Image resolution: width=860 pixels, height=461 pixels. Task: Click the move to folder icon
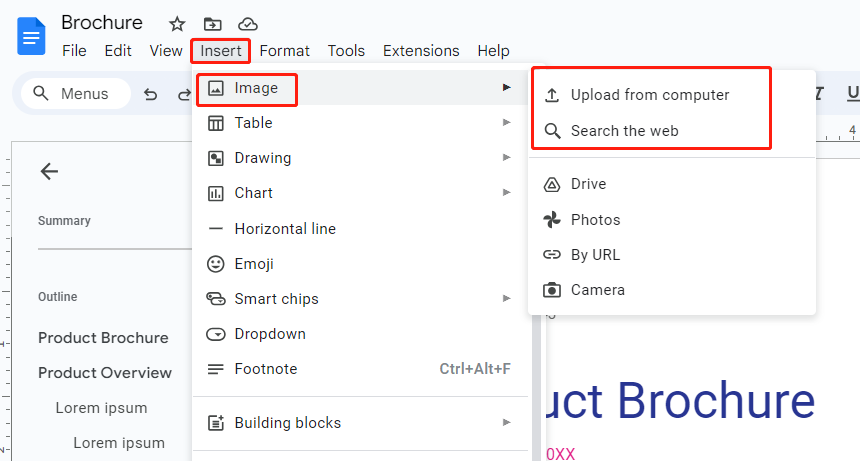(212, 24)
